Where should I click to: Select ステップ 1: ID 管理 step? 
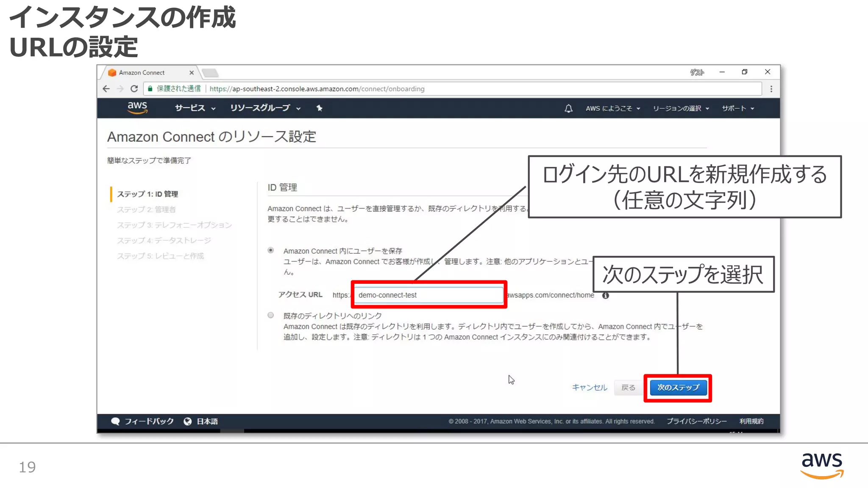pyautogui.click(x=147, y=194)
